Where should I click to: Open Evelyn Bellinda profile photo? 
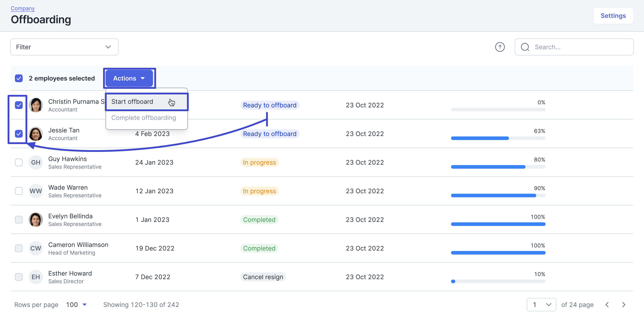point(36,219)
